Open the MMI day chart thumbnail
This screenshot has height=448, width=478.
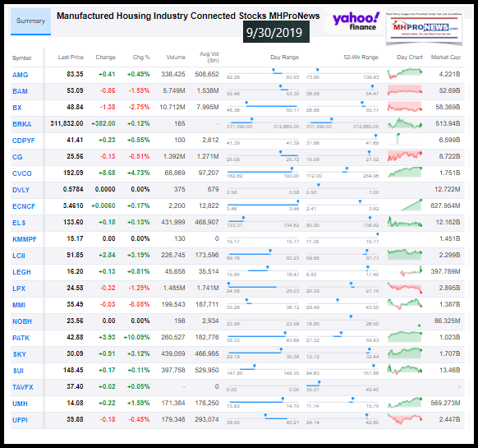405,304
